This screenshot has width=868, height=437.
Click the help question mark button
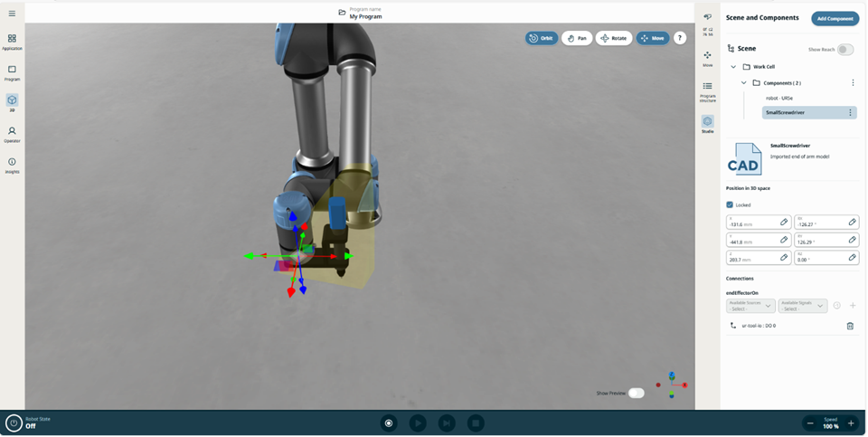tap(680, 38)
